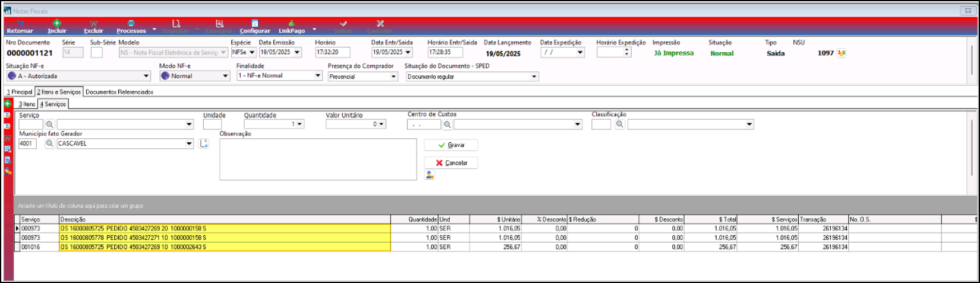Screen dimensions: 980x283
Task: Click the Horário field showing 17:32:20
Action: [333, 52]
